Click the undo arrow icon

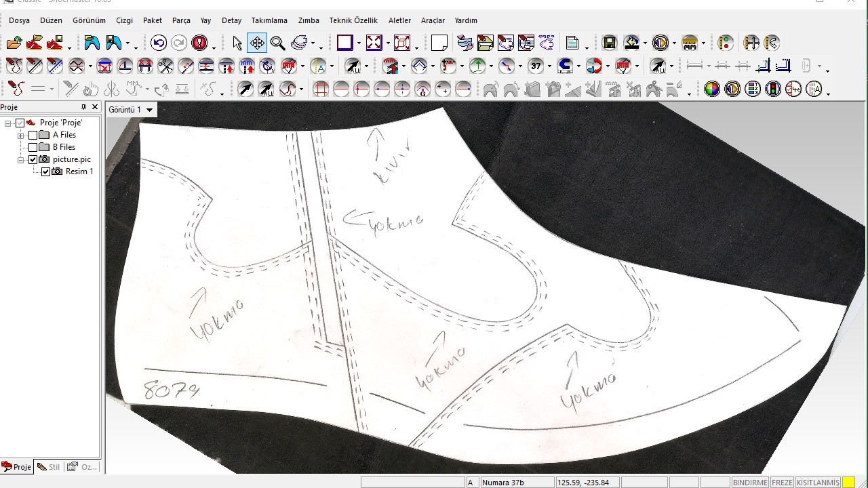click(159, 43)
